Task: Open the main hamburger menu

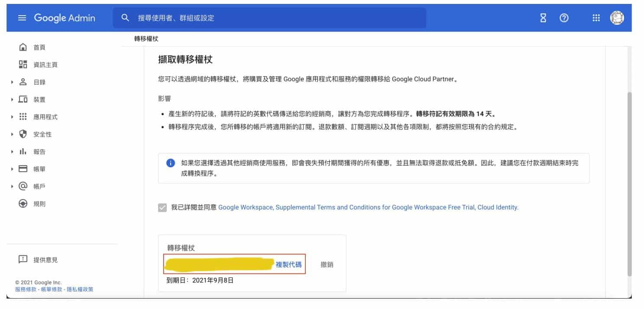Action: 22,18
